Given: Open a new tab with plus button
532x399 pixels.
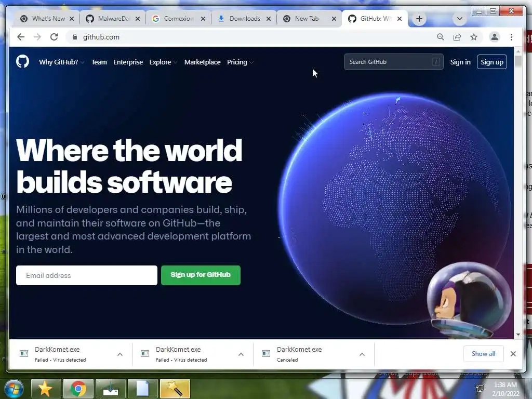Looking at the screenshot, I should pos(419,19).
